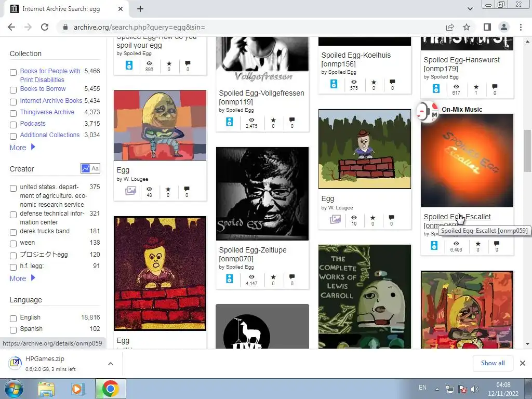The width and height of the screenshot is (532, 399).
Task: Close the Internet Archive Search tab
Action: 121,9
